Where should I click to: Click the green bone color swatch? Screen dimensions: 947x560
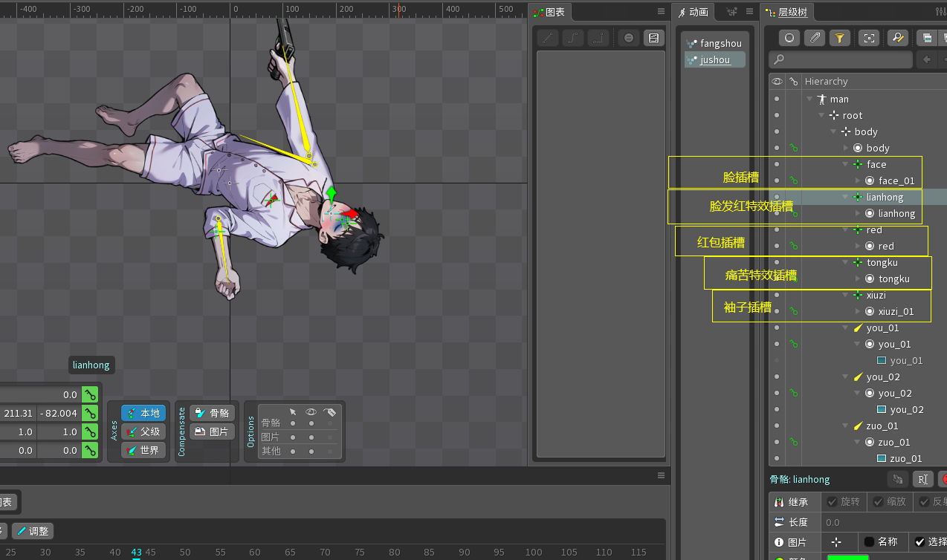coord(847,556)
